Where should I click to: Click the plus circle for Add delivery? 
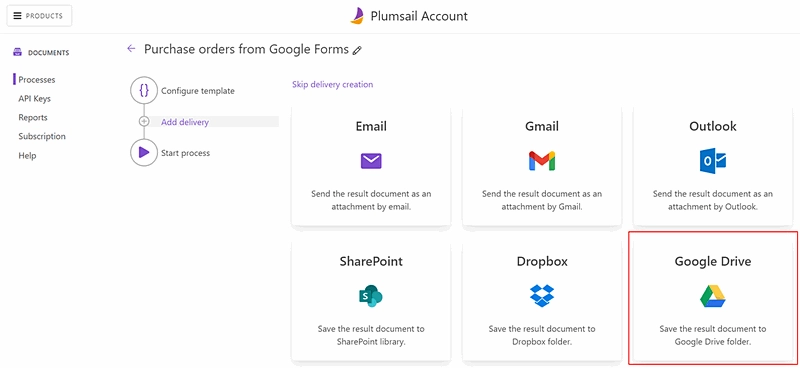(x=144, y=121)
